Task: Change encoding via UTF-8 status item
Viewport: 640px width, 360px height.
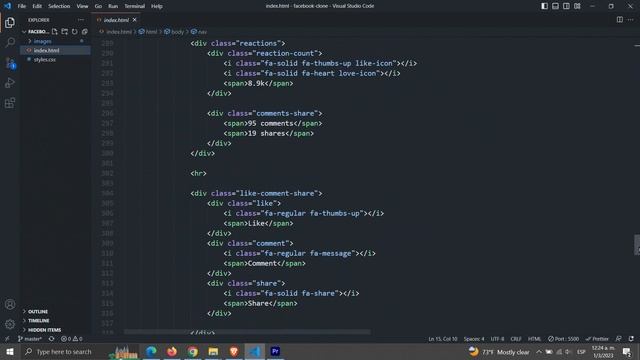Action: point(497,339)
